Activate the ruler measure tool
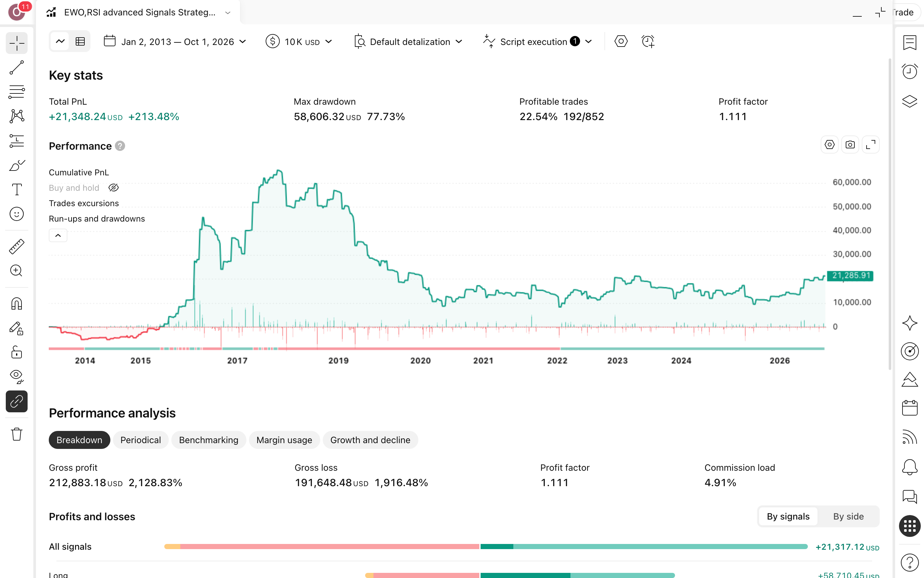This screenshot has width=924, height=578. [x=17, y=247]
